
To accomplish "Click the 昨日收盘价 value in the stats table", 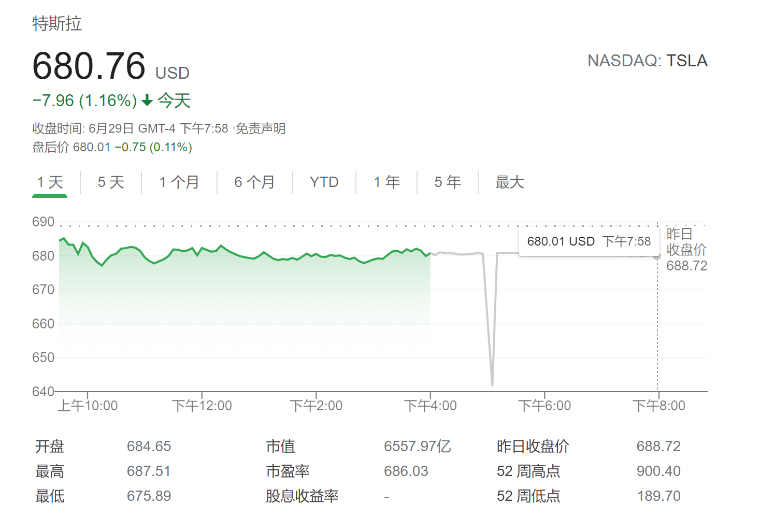I will (x=658, y=447).
